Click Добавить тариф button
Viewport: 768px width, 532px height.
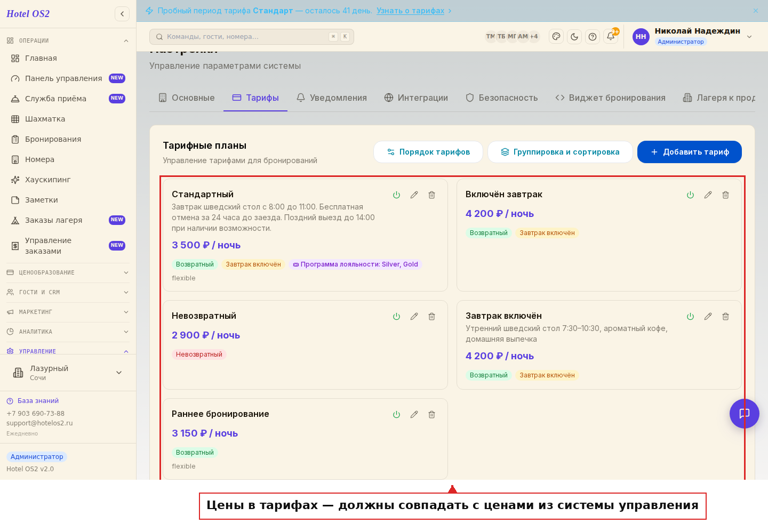pos(690,152)
